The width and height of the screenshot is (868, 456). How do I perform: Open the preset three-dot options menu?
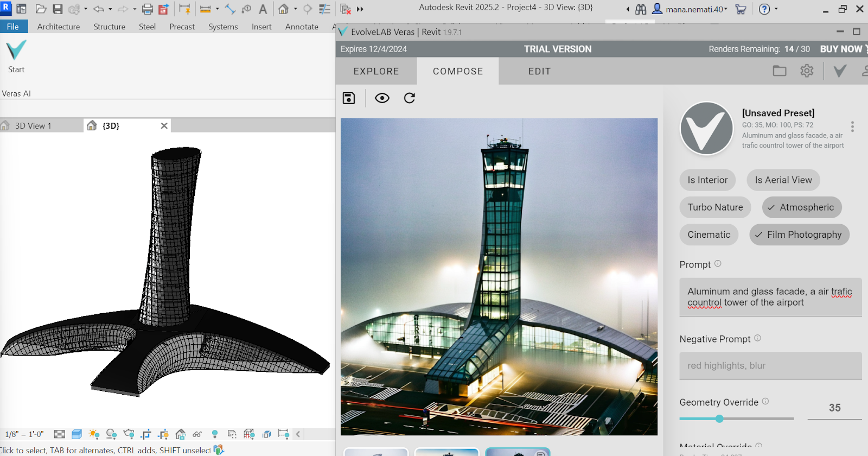pos(852,126)
